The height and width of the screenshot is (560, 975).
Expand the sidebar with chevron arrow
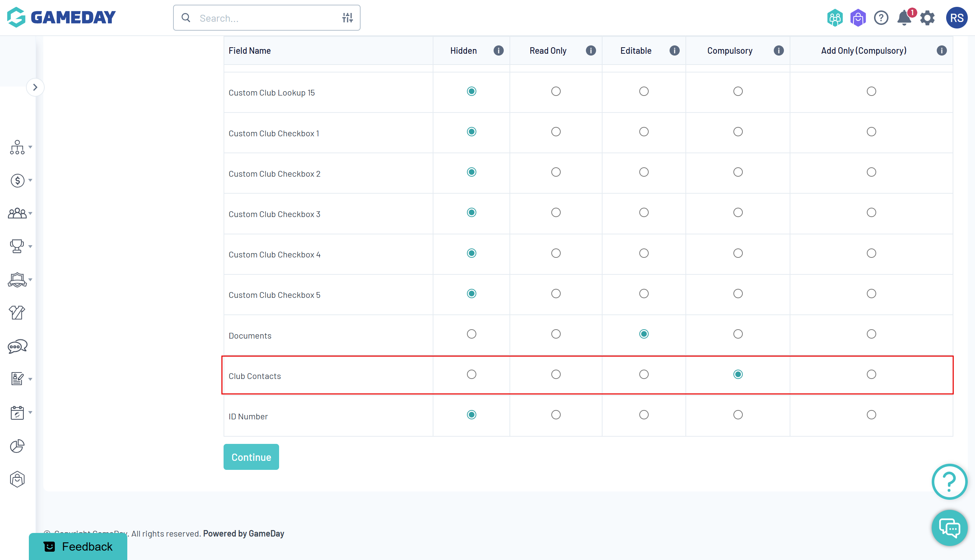pyautogui.click(x=35, y=87)
